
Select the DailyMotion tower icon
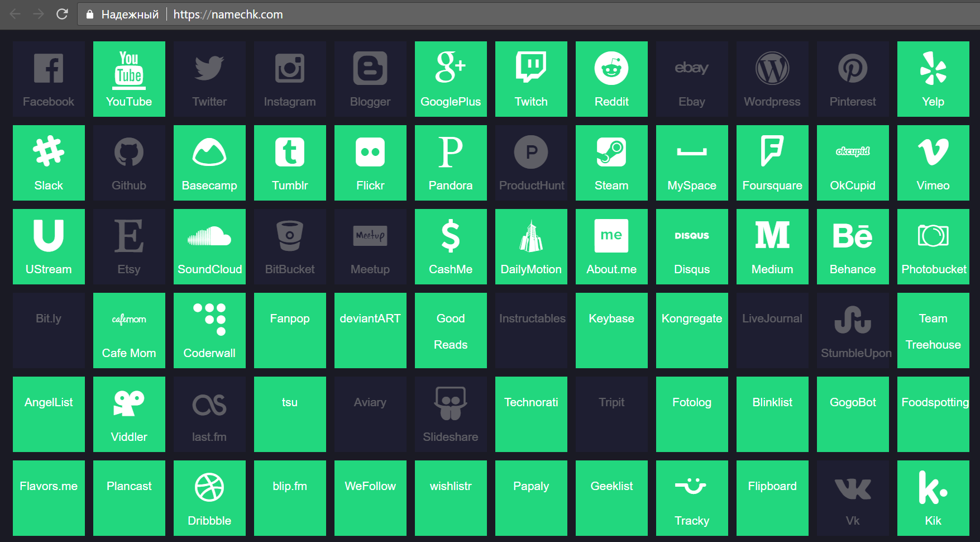pyautogui.click(x=531, y=236)
